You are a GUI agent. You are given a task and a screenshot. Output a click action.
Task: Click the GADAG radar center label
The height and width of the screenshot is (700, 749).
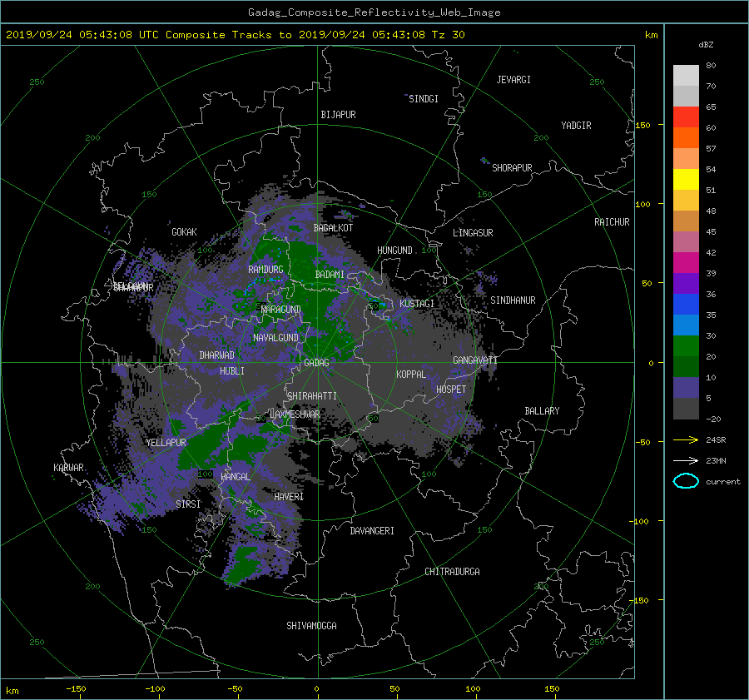[317, 363]
